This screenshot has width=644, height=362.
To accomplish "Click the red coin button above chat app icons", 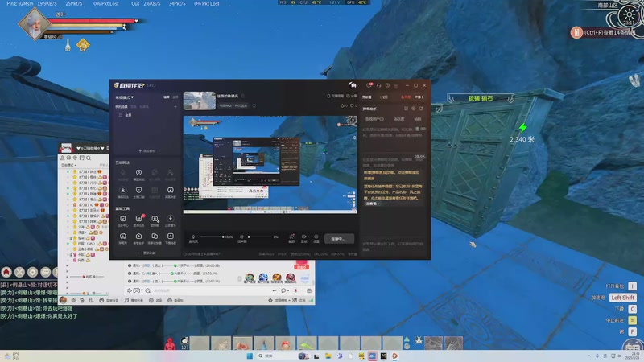I will [x=301, y=266].
